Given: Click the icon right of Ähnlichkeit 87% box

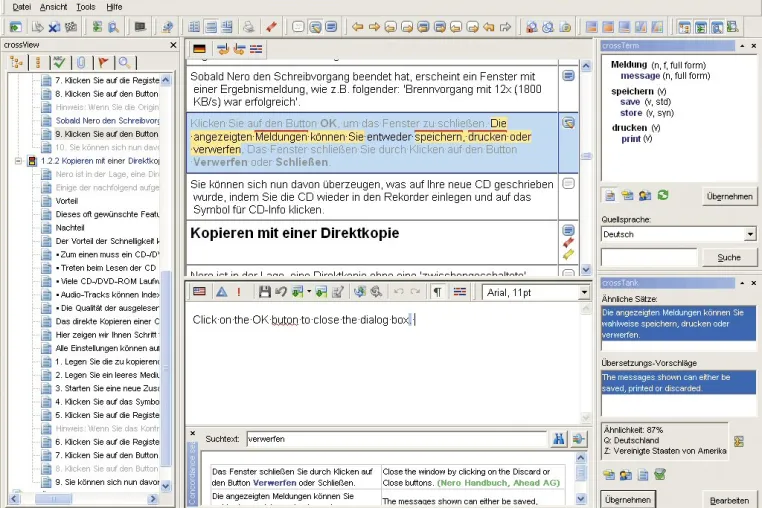Looking at the screenshot, I should click(x=739, y=441).
